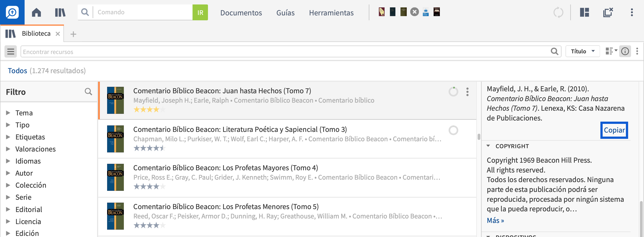
Task: Close the Biblioteca tab
Action: coord(58,34)
